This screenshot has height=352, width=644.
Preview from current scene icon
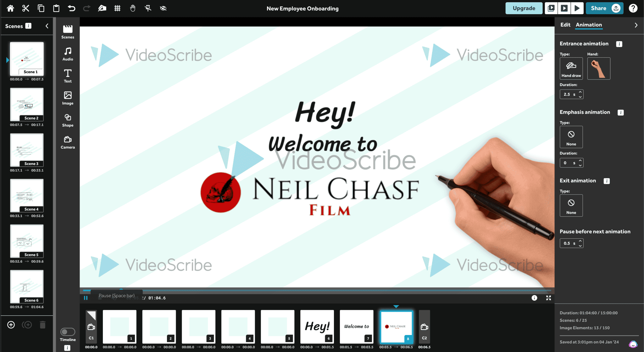click(551, 8)
